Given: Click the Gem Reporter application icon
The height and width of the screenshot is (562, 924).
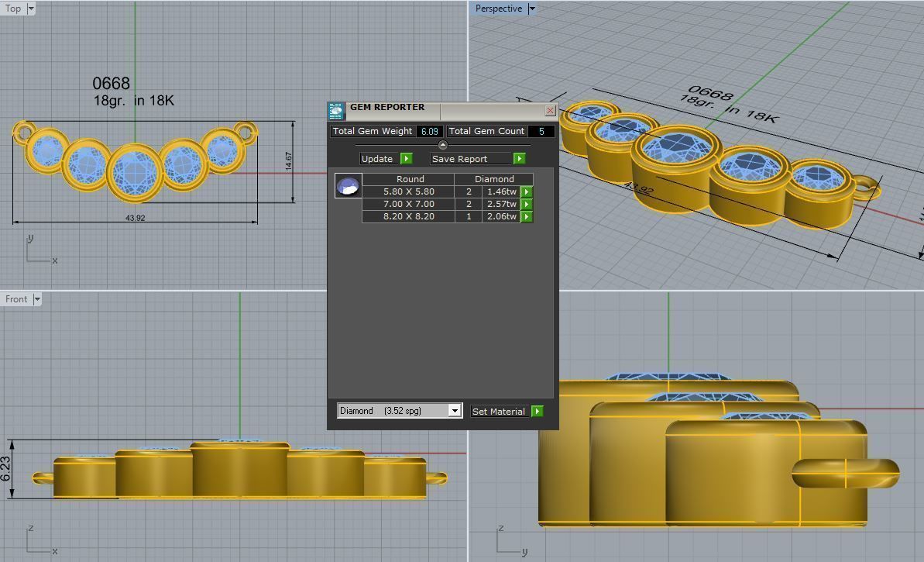Looking at the screenshot, I should [x=336, y=111].
